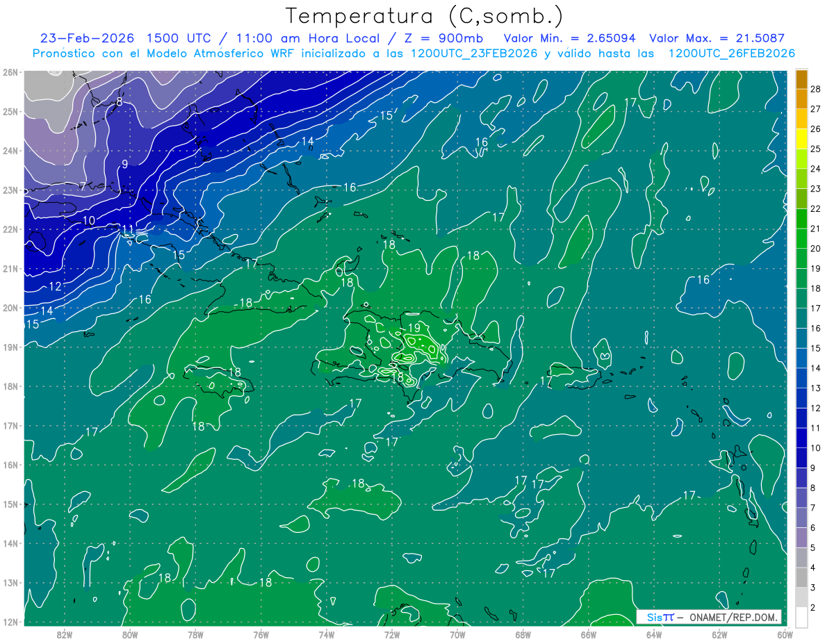
Task: Click the "24N" latitude axis label
Action: coord(10,151)
